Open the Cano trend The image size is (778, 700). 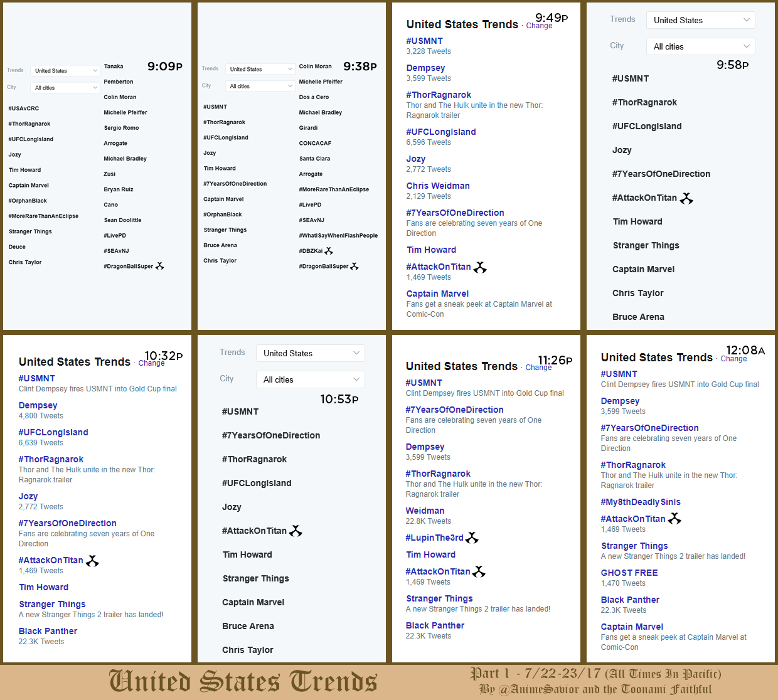(x=111, y=204)
